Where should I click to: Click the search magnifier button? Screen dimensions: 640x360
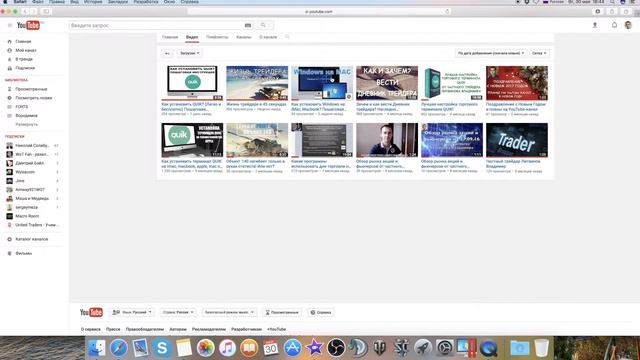click(x=263, y=25)
